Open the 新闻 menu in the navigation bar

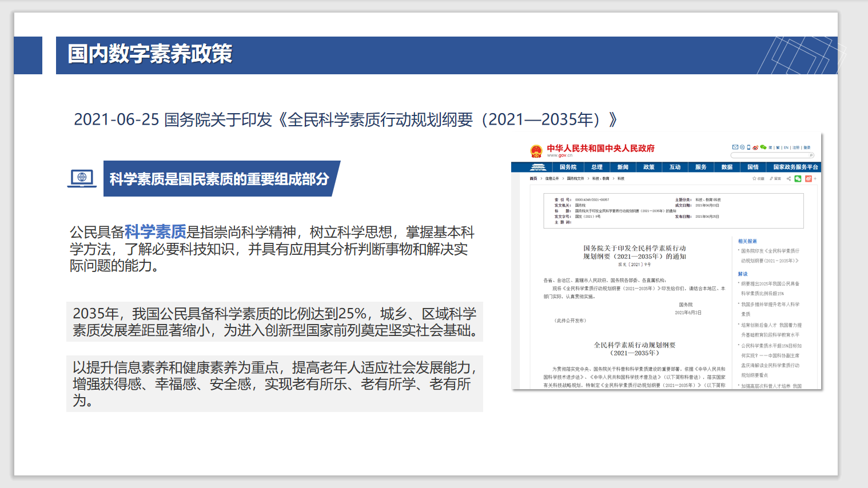622,167
